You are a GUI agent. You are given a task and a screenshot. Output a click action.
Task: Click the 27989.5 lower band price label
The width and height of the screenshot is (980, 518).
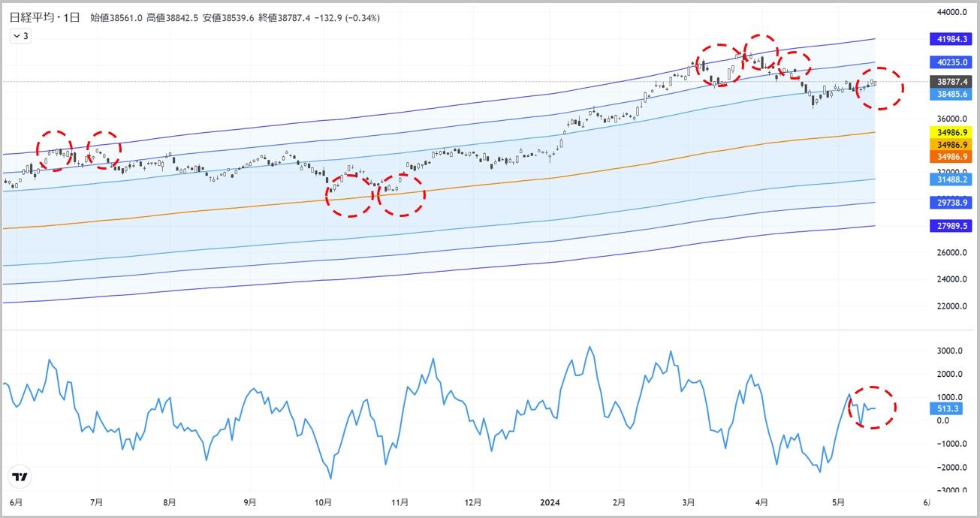tap(951, 226)
